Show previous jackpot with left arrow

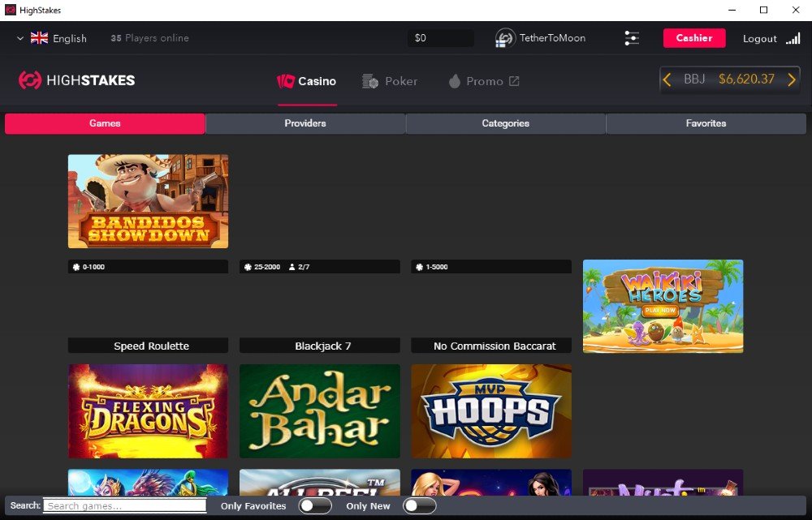pyautogui.click(x=667, y=80)
